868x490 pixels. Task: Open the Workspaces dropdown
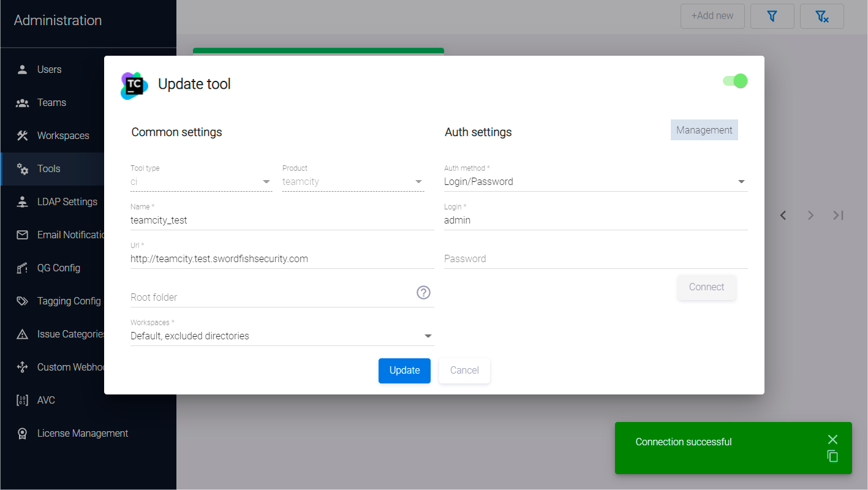click(428, 336)
